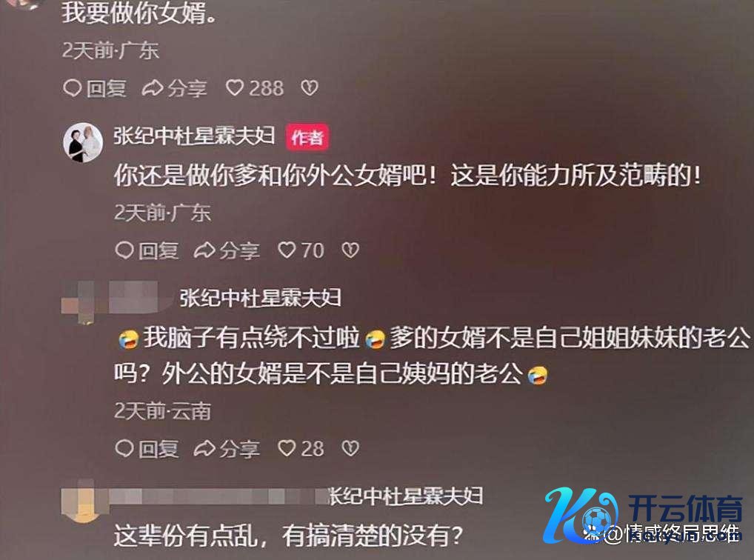Like the comment showing 28 likes
This screenshot has height=560, width=754.
(301, 449)
